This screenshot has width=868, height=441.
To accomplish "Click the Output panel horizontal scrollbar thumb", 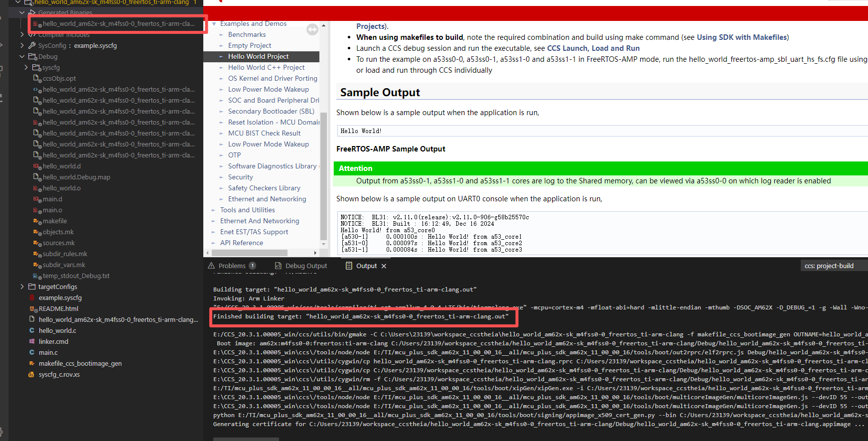I will coord(246,439).
